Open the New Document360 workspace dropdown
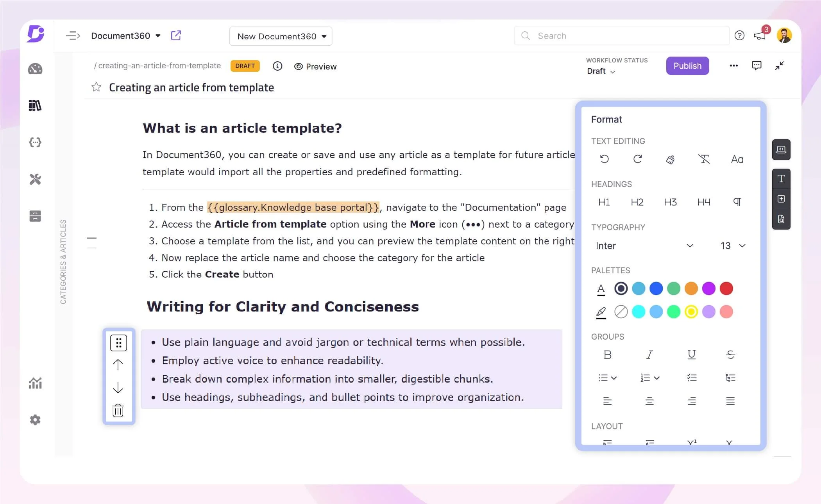 [281, 36]
